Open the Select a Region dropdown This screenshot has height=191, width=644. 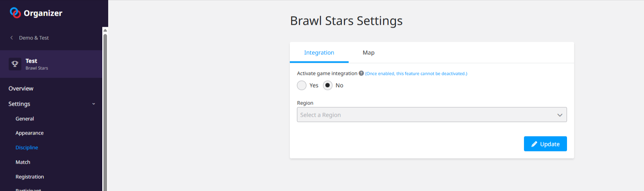pyautogui.click(x=426, y=115)
